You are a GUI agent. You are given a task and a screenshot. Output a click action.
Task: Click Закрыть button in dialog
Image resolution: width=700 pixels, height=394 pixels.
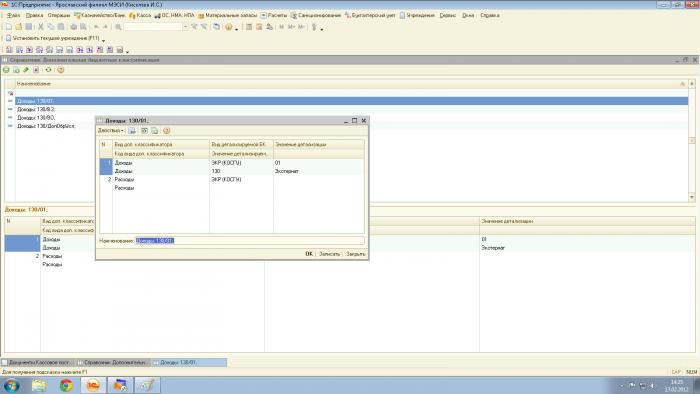pos(356,254)
